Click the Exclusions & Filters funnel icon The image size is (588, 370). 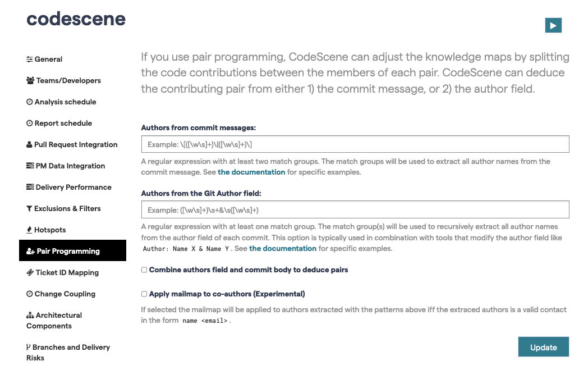click(29, 208)
